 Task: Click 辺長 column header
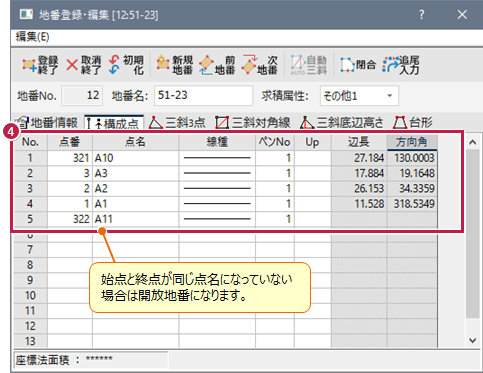359,142
